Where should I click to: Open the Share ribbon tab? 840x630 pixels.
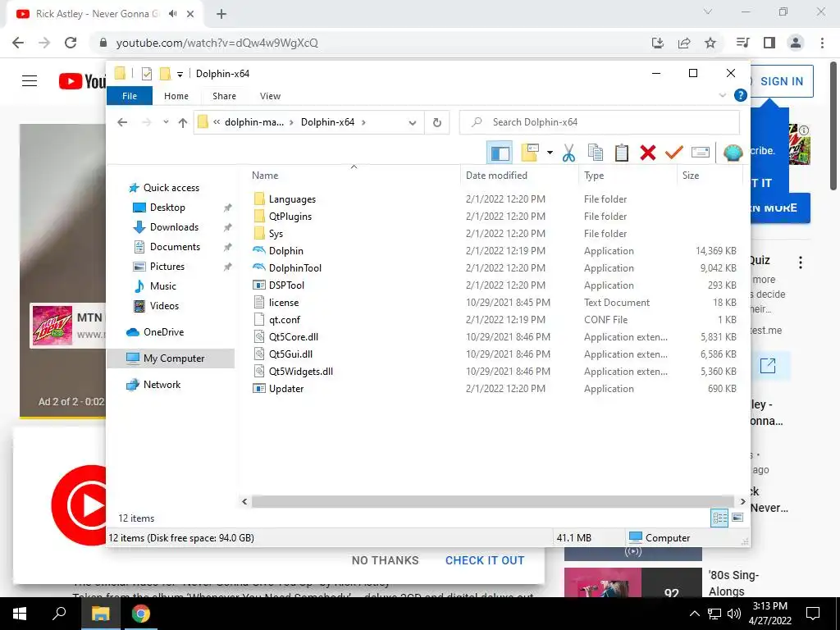click(x=224, y=96)
